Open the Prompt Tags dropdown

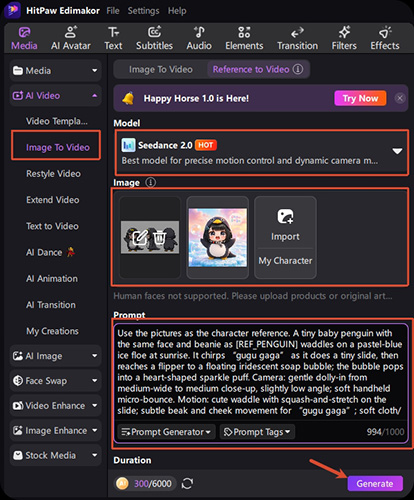pos(257,432)
